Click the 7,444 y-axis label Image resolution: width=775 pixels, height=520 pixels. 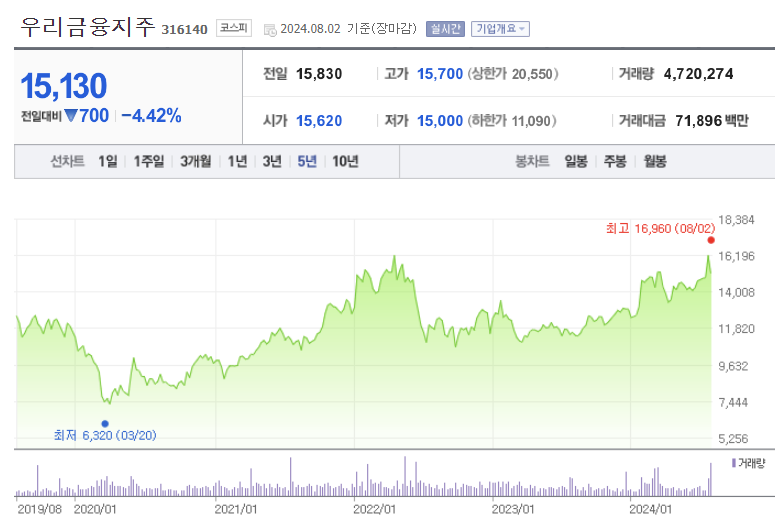[733, 402]
